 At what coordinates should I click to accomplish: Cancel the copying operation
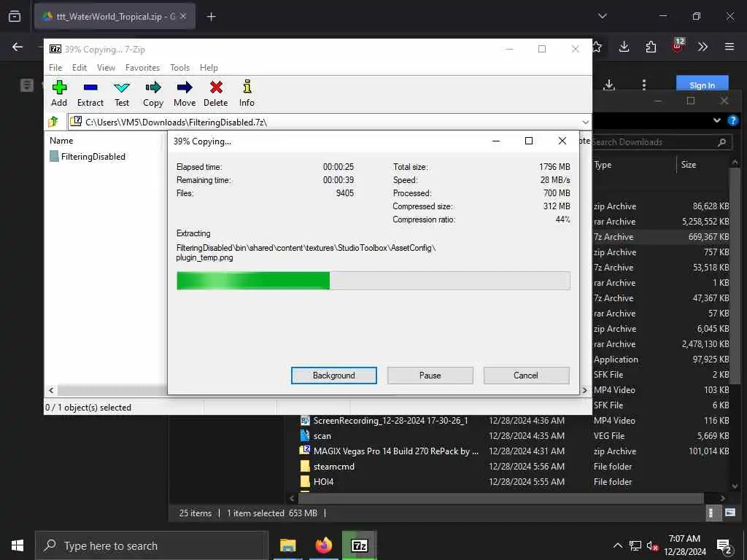(526, 376)
